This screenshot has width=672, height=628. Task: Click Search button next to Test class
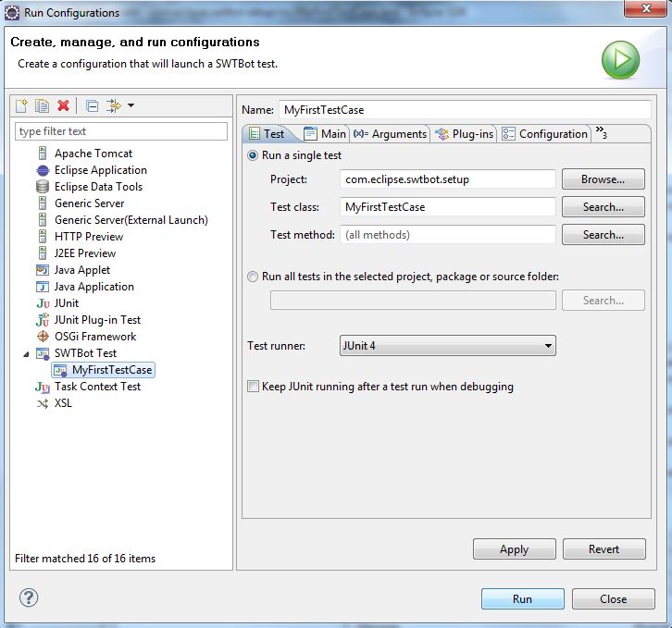tap(603, 207)
